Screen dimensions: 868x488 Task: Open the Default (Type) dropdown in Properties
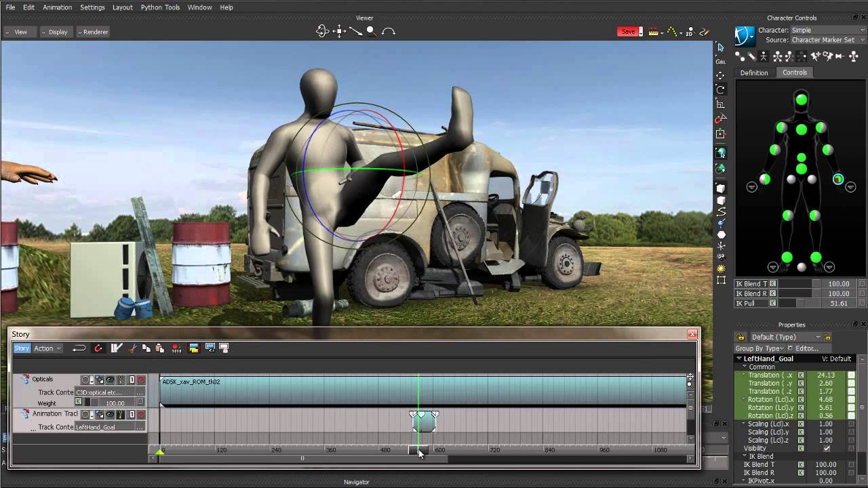pyautogui.click(x=780, y=337)
